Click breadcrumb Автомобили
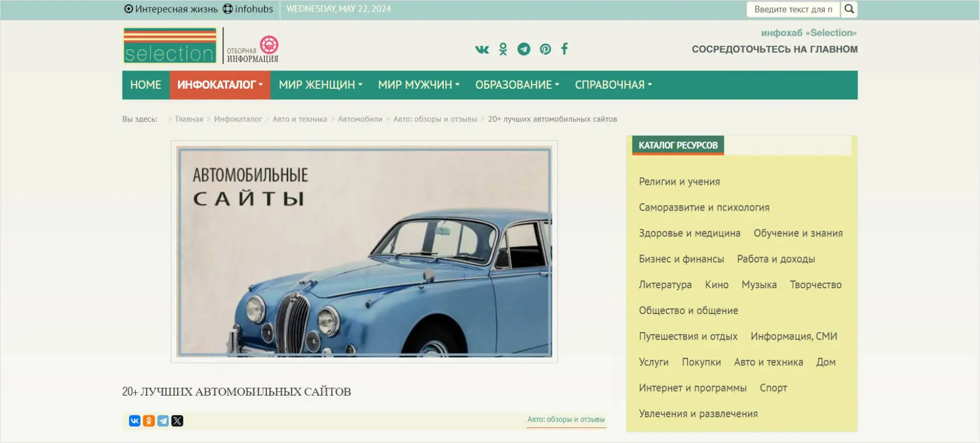980x443 pixels. tap(360, 119)
